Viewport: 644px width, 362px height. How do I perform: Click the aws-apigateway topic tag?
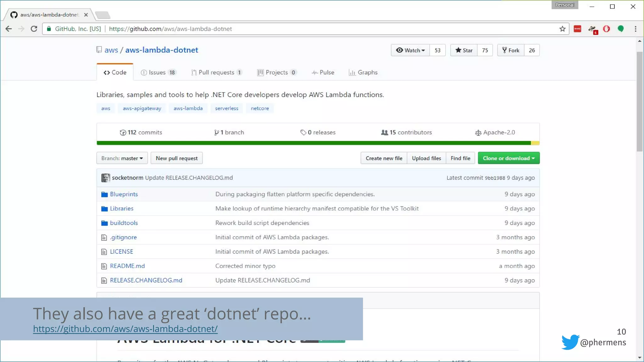coord(142,108)
